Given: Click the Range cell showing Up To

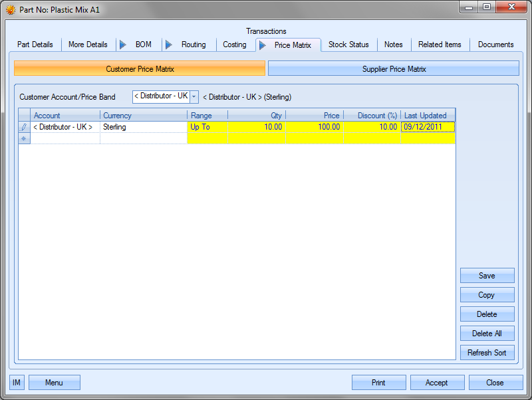Looking at the screenshot, I should (207, 127).
